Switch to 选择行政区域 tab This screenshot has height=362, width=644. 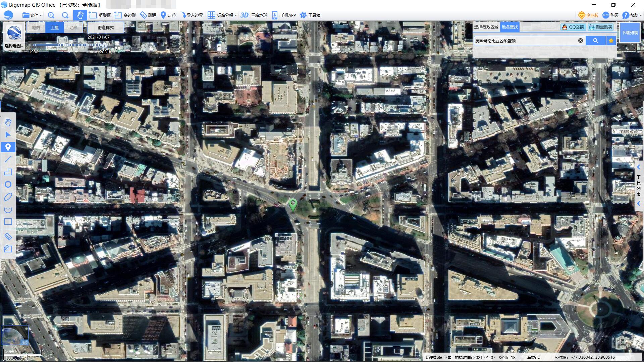click(x=486, y=27)
